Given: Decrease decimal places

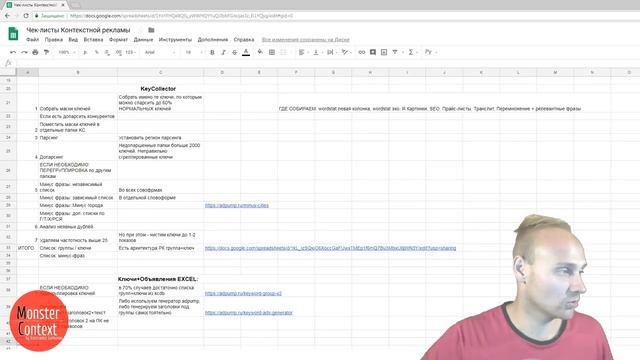Looking at the screenshot, I should pyautogui.click(x=107, y=52).
